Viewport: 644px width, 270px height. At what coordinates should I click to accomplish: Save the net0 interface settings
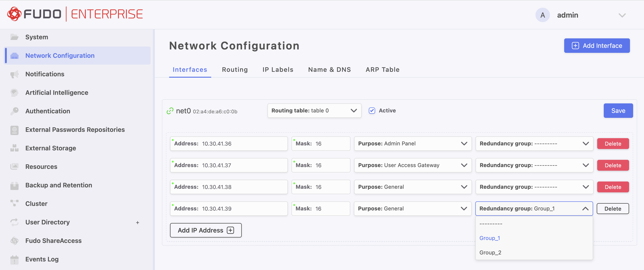[618, 111]
